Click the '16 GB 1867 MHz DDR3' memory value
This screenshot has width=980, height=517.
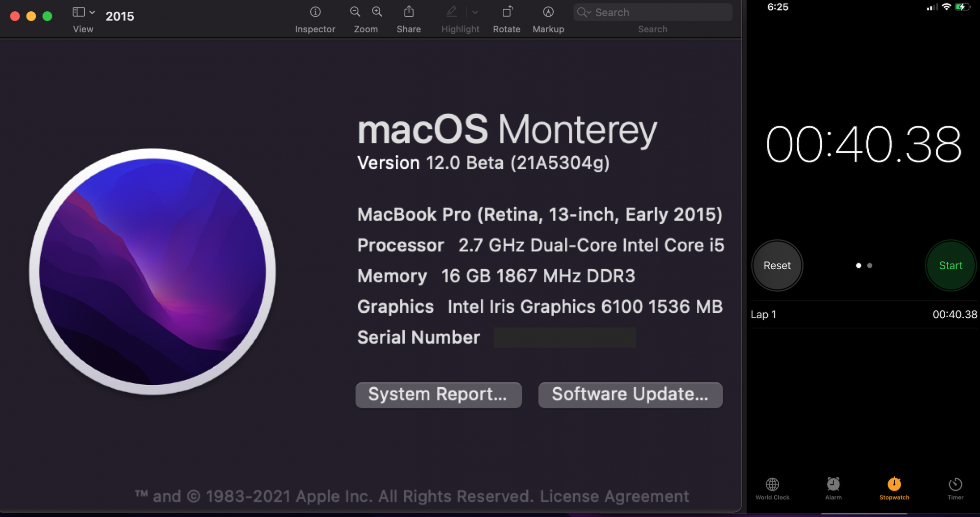click(x=538, y=276)
